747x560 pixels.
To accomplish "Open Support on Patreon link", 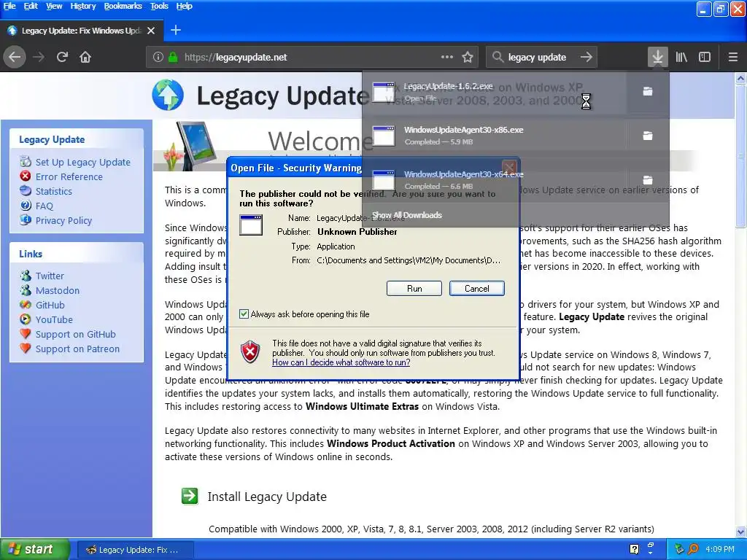I will (x=77, y=349).
